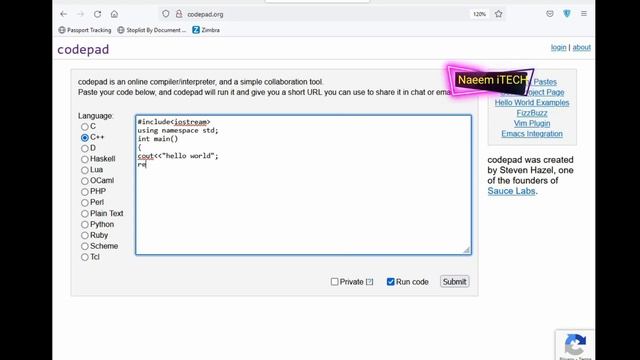Click the "using namespace std;" code line
The height and width of the screenshot is (360, 640).
coord(178,130)
